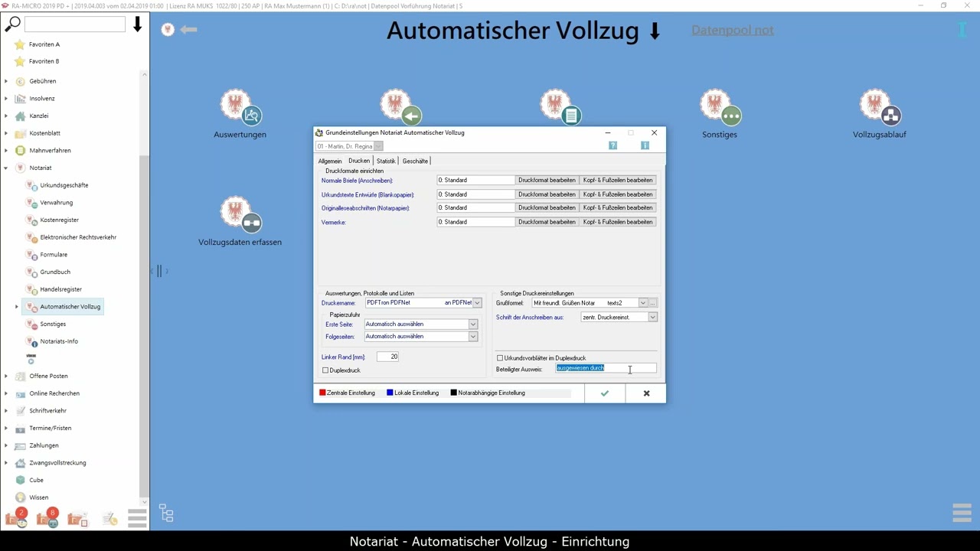The width and height of the screenshot is (980, 551).
Task: Click the blue Lokale Einstellung swatch
Action: coord(390,393)
